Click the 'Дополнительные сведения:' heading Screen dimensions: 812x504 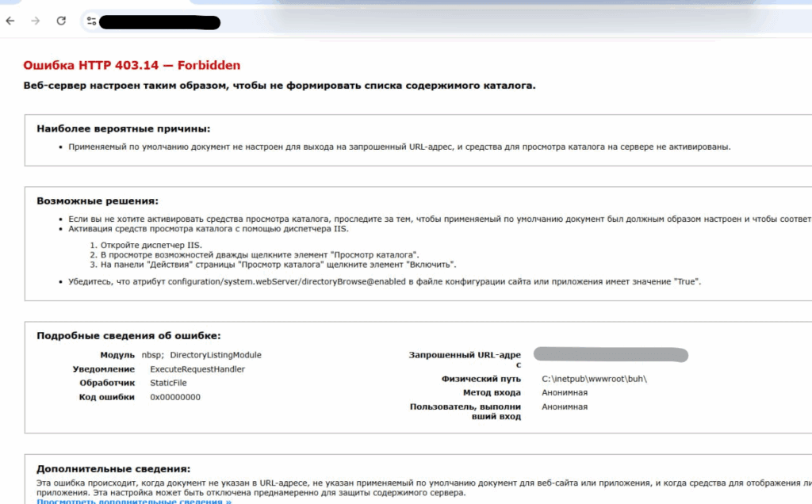(113, 469)
